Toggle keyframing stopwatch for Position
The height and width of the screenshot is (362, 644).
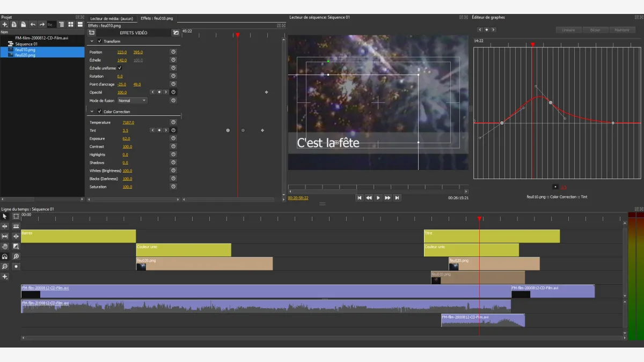(x=173, y=52)
